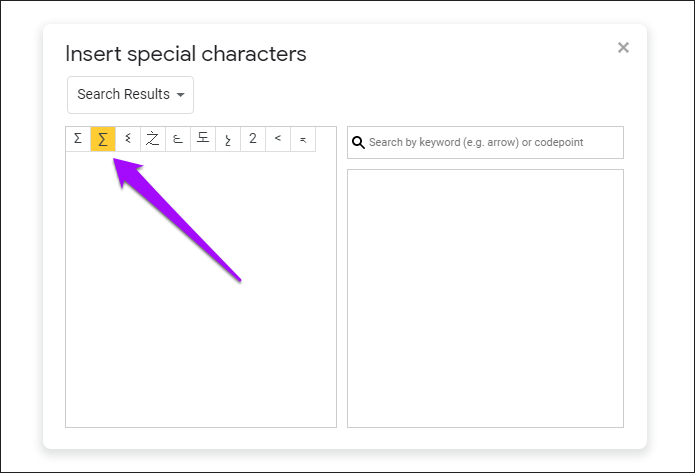Screen dimensions: 695x473
Task: Select the Korean 도 character cell
Action: click(203, 139)
